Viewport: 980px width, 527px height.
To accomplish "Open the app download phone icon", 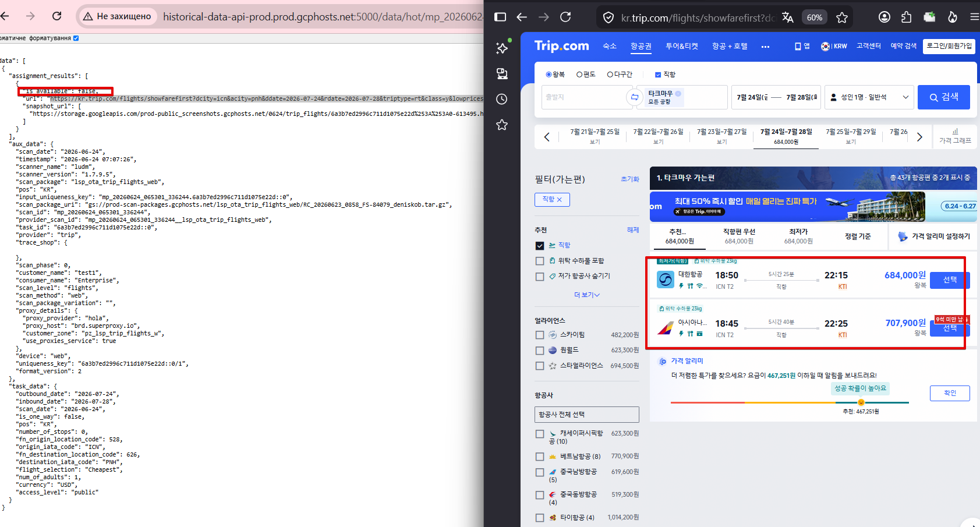I will pyautogui.click(x=798, y=46).
